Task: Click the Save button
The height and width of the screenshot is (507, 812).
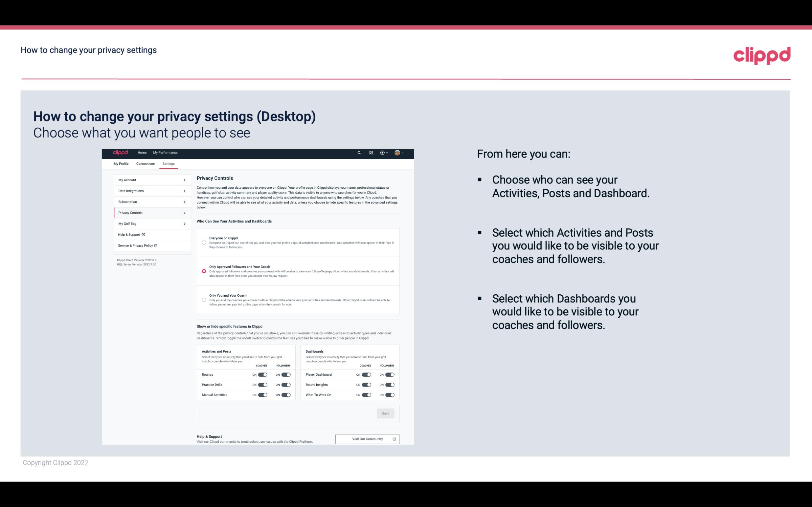Action: pos(386,413)
